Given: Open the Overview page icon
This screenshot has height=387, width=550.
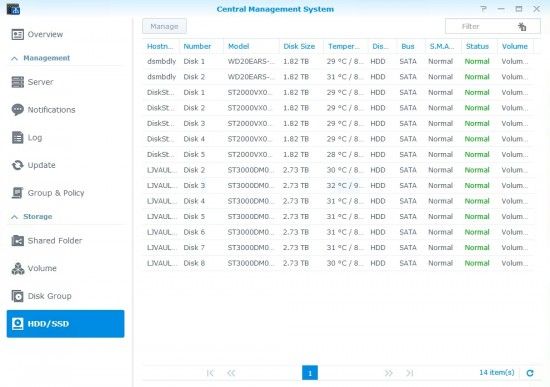Looking at the screenshot, I should click(18, 34).
